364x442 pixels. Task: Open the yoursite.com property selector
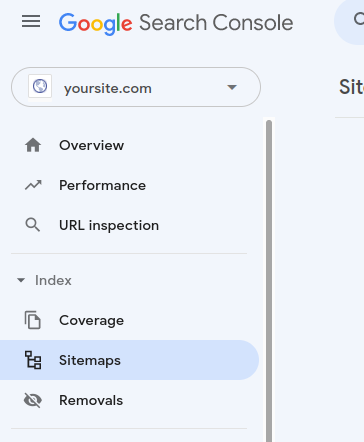(136, 87)
